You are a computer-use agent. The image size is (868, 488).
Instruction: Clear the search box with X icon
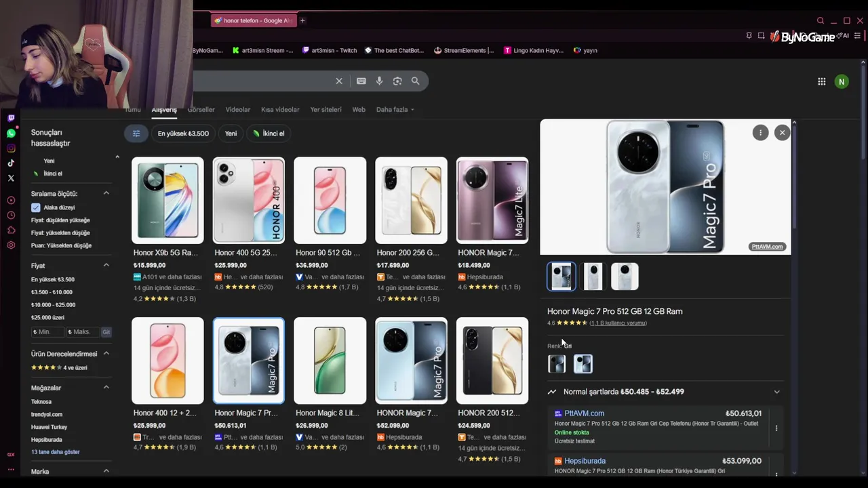click(339, 81)
